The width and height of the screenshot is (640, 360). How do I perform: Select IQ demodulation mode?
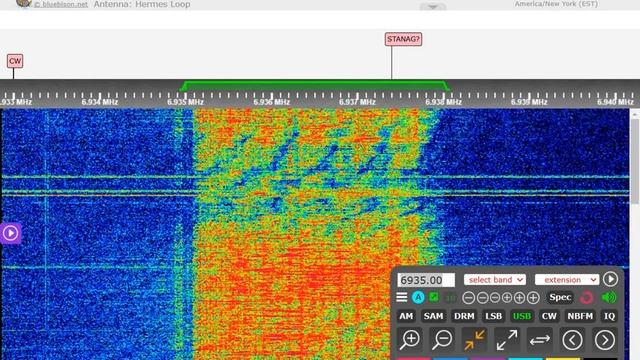(609, 316)
